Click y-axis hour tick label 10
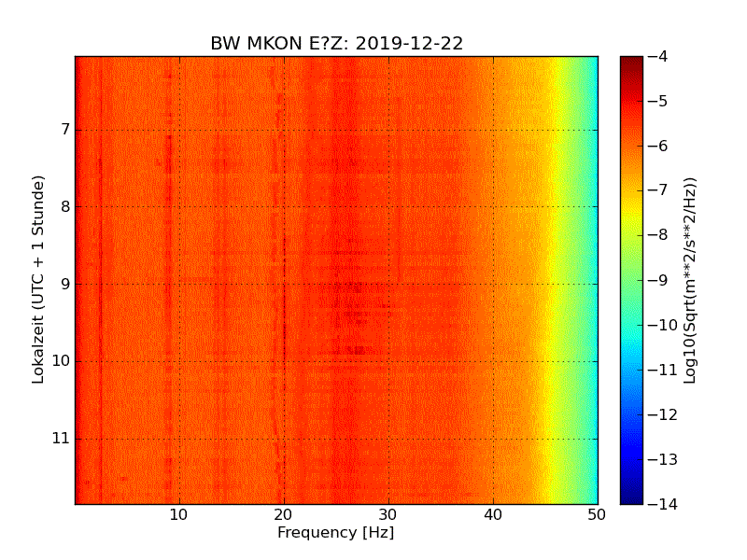Viewport: 747px width, 560px height. coord(61,361)
